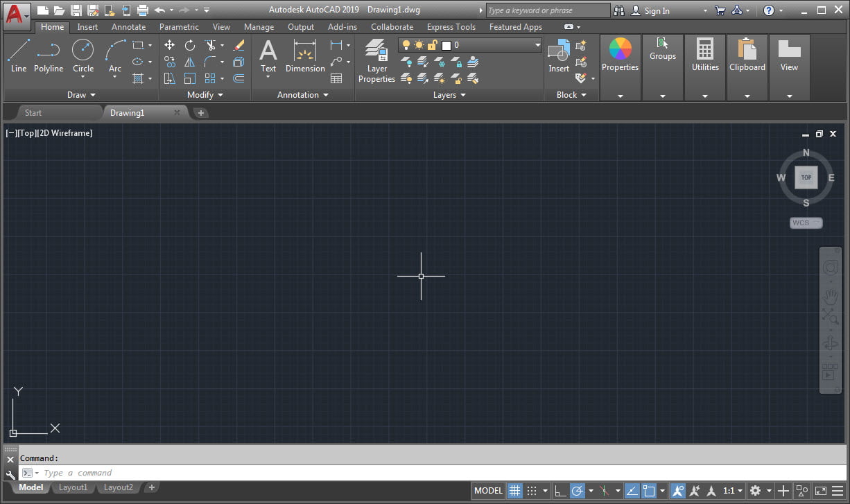The height and width of the screenshot is (504, 850).
Task: Expand the Modify panel
Action: click(205, 95)
